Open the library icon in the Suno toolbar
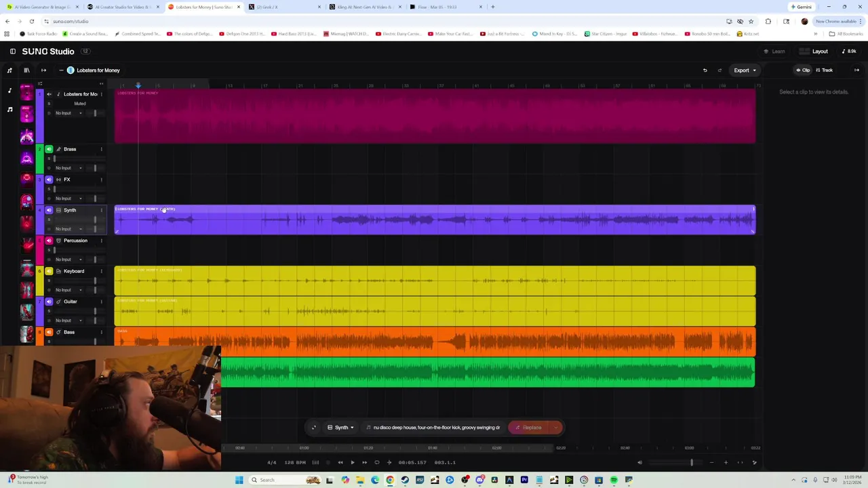Viewport: 868px width, 488px height. [26, 70]
